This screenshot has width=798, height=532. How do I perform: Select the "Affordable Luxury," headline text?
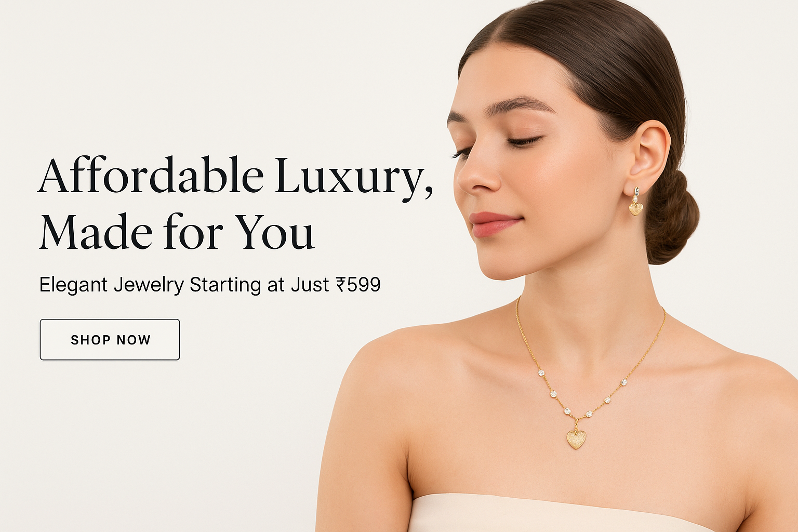point(236,177)
